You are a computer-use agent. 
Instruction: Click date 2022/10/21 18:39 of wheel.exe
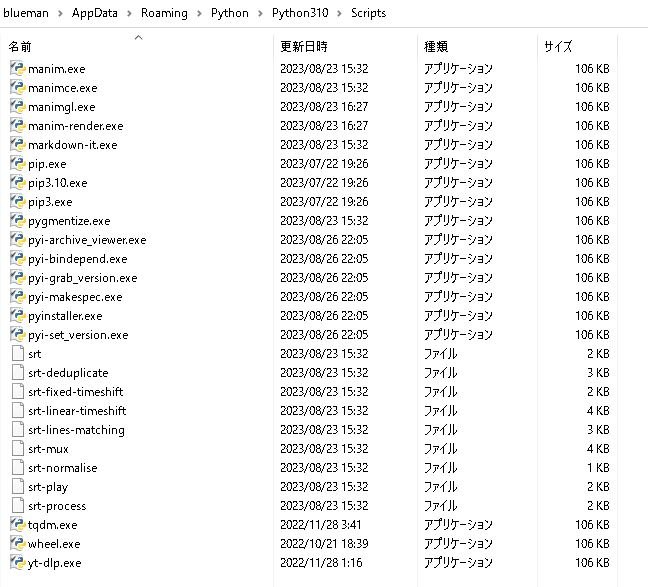coord(324,544)
